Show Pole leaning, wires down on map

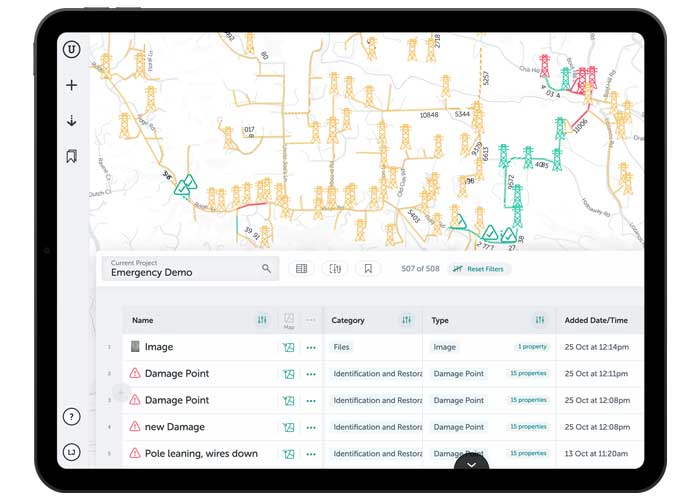click(289, 454)
